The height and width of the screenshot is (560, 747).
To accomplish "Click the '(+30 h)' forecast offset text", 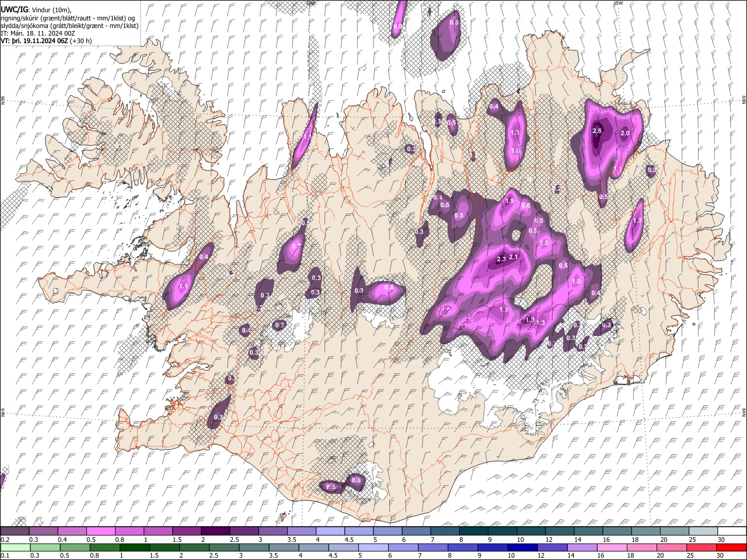I will [x=81, y=41].
